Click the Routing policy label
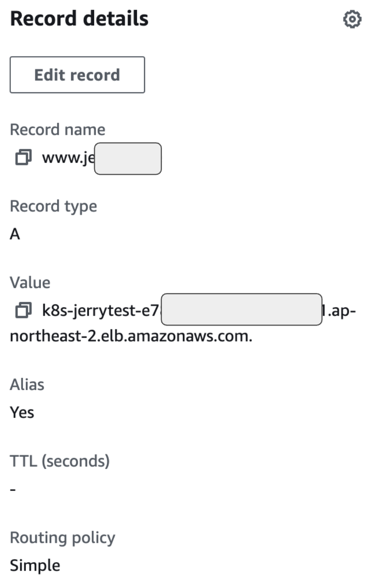The width and height of the screenshot is (370, 588). click(x=63, y=538)
